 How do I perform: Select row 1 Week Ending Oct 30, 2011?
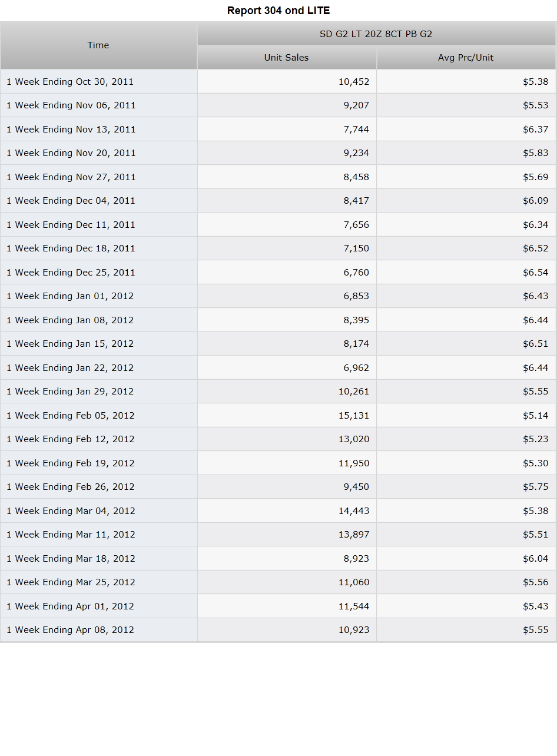(x=278, y=81)
